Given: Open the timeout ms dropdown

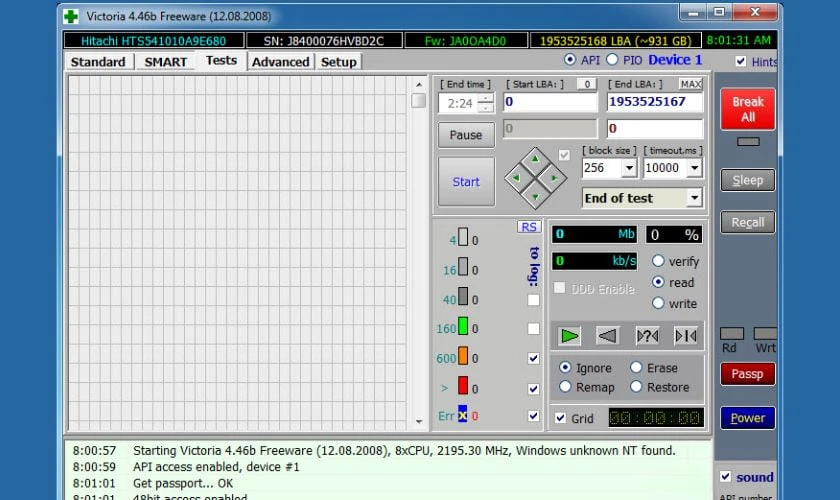Looking at the screenshot, I should (694, 168).
